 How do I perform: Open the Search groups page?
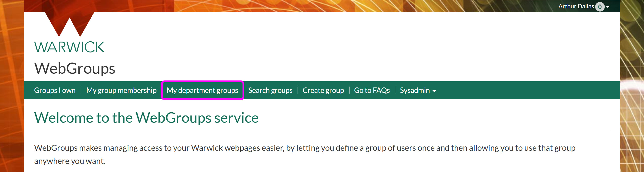pyautogui.click(x=270, y=90)
